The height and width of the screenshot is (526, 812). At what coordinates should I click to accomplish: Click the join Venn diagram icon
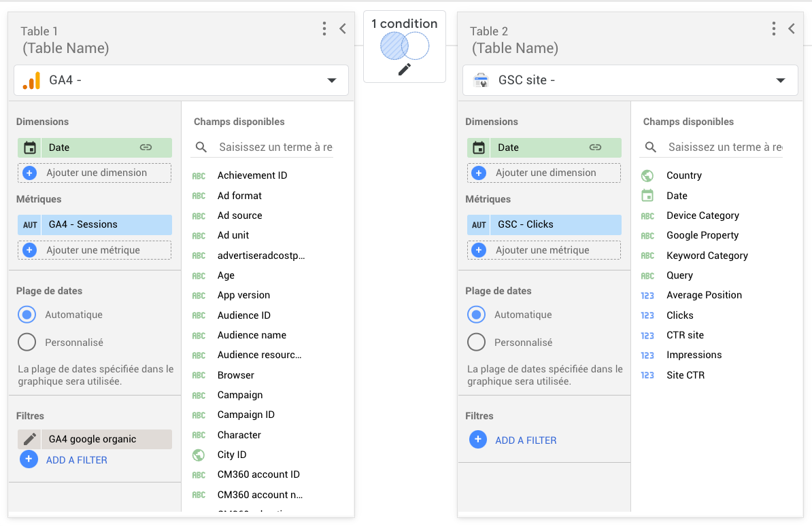(x=405, y=46)
